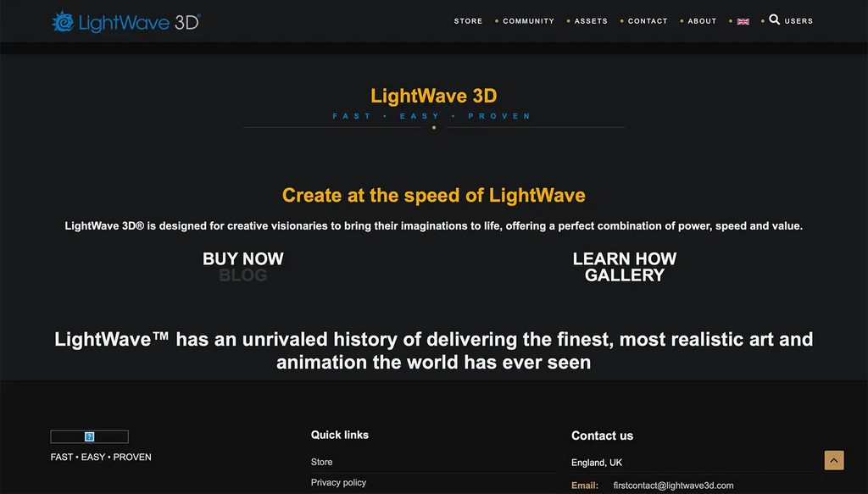
Task: Click the broken footer logo image
Action: tap(89, 436)
